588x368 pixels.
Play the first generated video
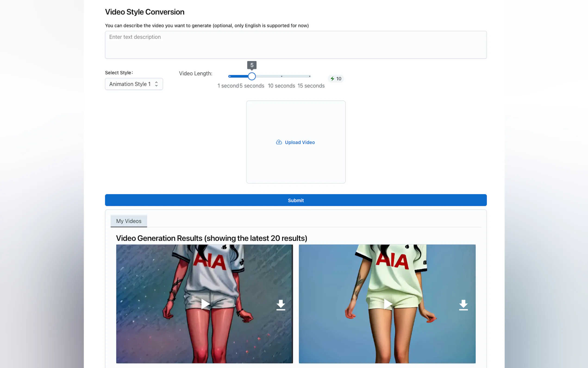(x=205, y=304)
